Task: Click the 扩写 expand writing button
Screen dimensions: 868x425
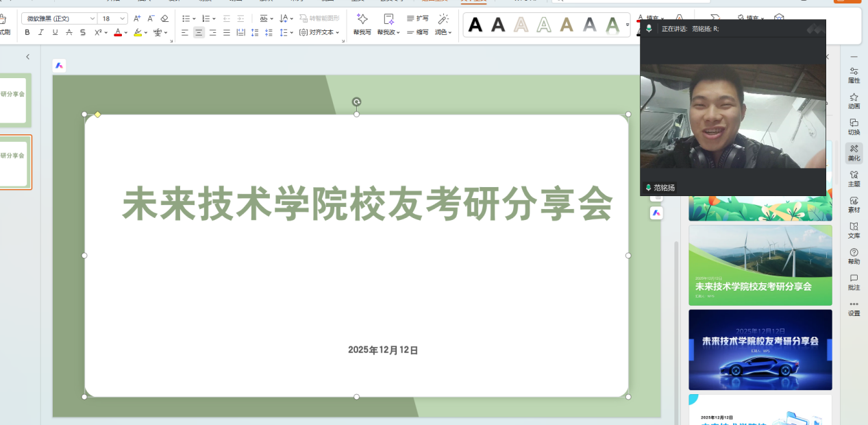Action: pos(417,19)
